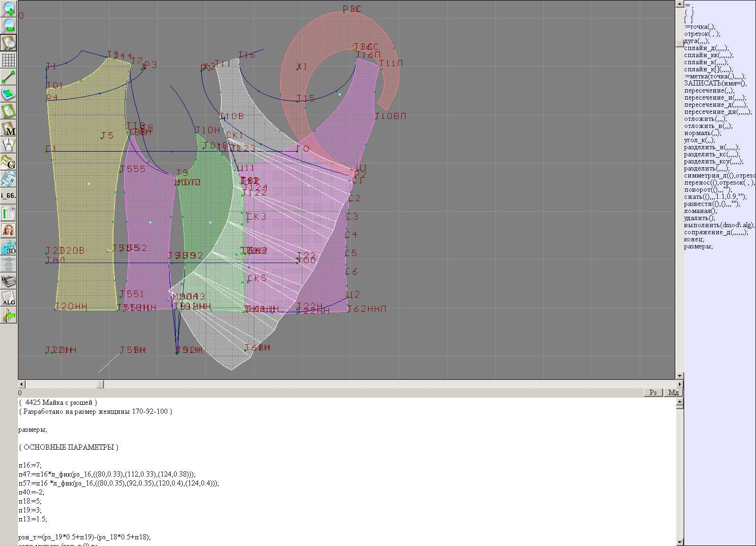This screenshot has width=756, height=546.
Task: Open the ALG algorithm document icon
Action: (x=9, y=298)
